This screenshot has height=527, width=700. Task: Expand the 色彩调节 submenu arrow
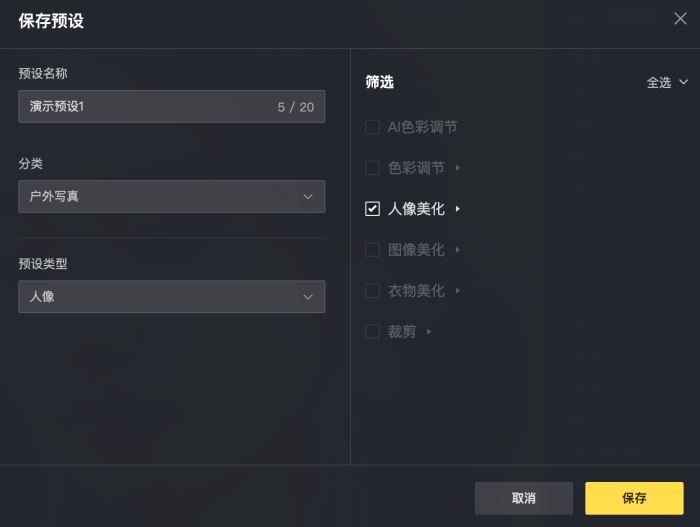point(458,168)
